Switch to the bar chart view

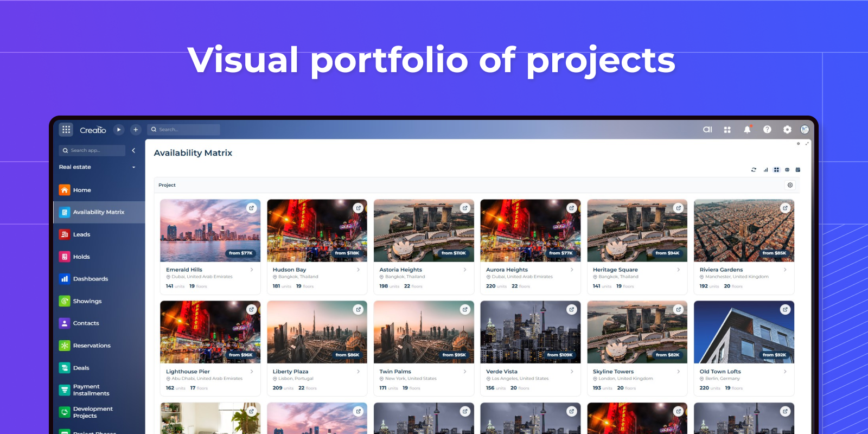[765, 170]
